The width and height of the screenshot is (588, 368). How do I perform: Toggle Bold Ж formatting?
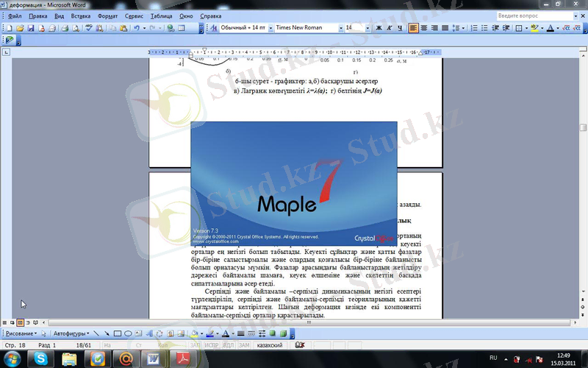coord(379,28)
